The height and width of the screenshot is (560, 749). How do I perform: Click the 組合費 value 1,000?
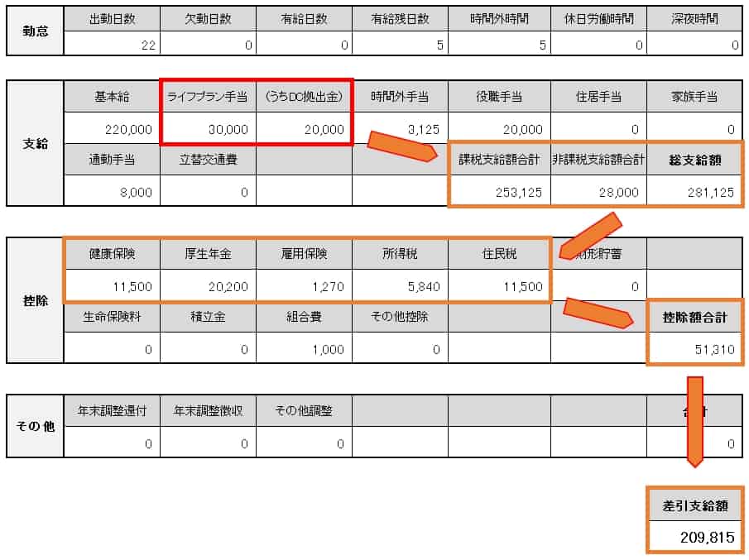tap(305, 349)
